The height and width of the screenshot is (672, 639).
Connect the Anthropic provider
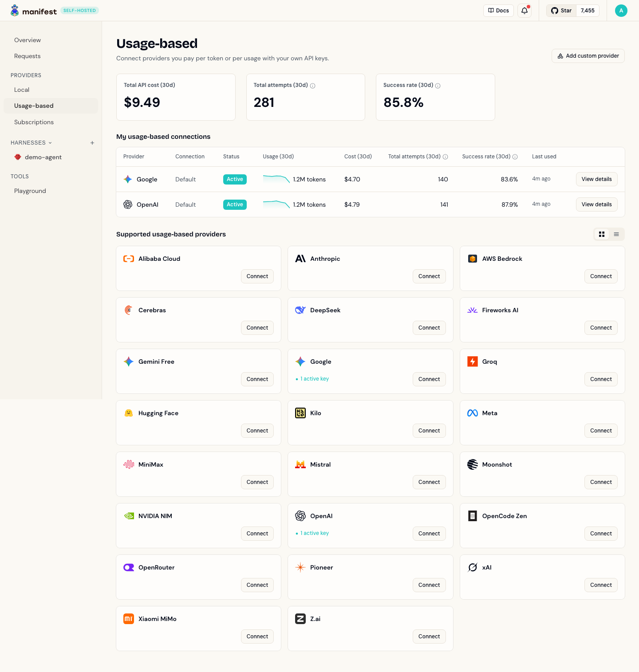tap(429, 276)
